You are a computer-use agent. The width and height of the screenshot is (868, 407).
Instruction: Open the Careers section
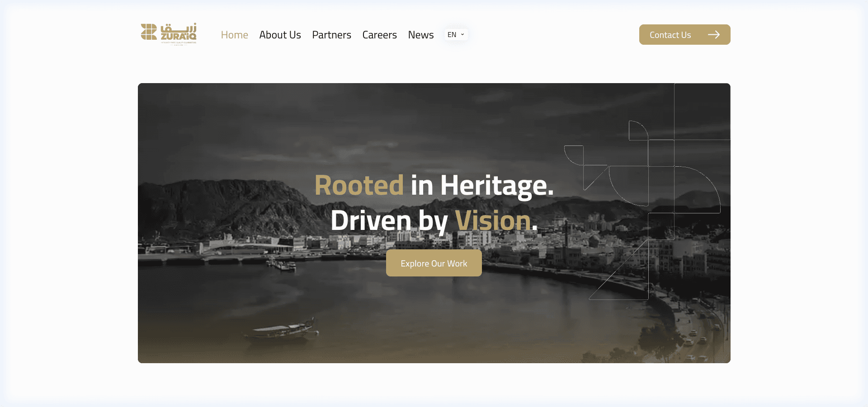click(x=379, y=34)
